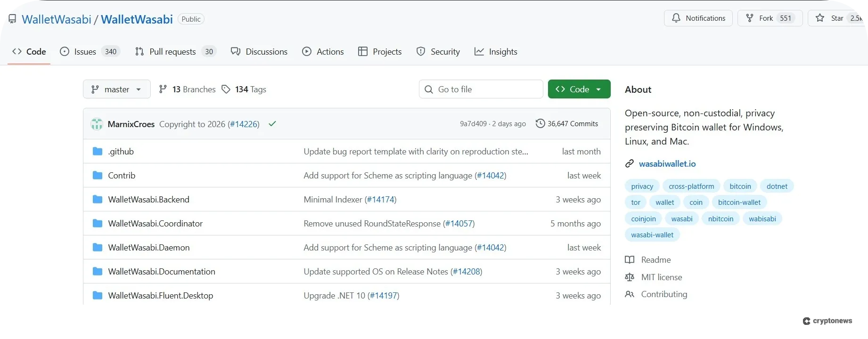Open the Insights tab
868x339 pixels.
pos(496,51)
